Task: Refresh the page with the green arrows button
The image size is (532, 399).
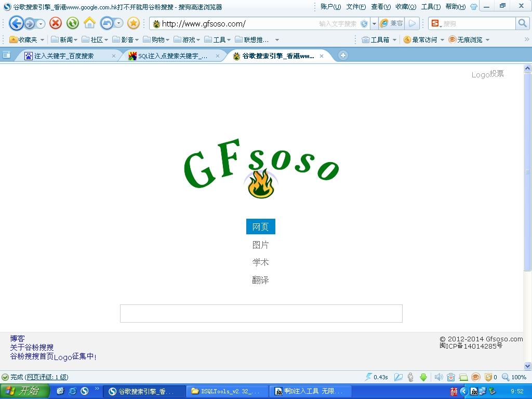Action: point(73,23)
